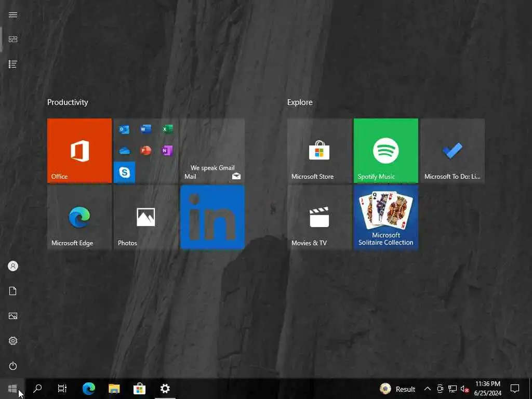The width and height of the screenshot is (532, 399).
Task: Open Microsoft To Do tile
Action: 453,151
